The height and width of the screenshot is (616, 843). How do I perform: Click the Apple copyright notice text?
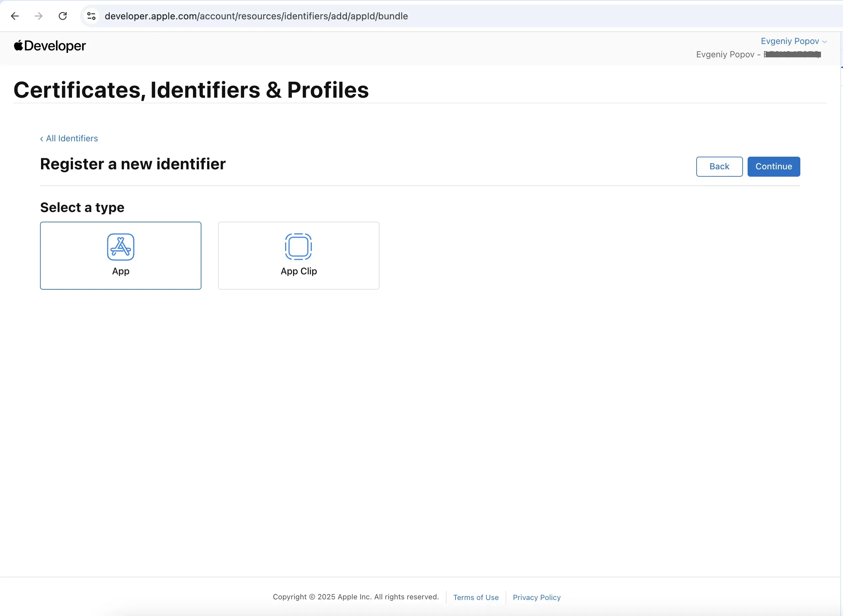click(355, 597)
